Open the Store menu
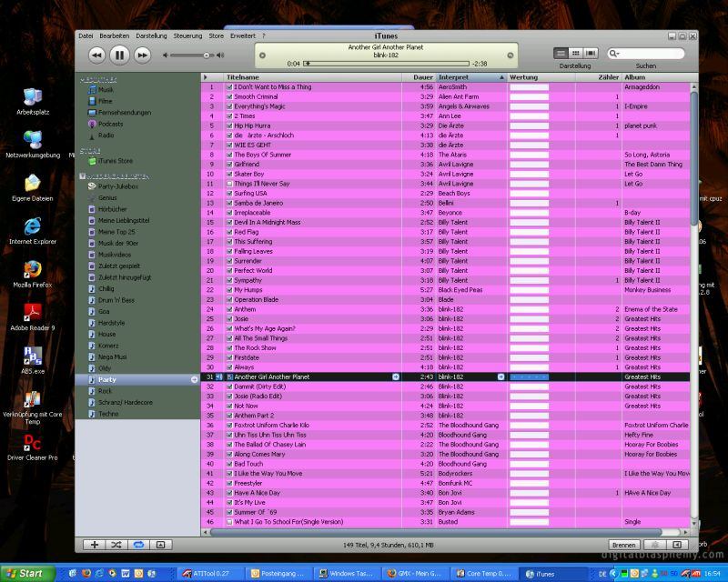The image size is (728, 582). (216, 35)
